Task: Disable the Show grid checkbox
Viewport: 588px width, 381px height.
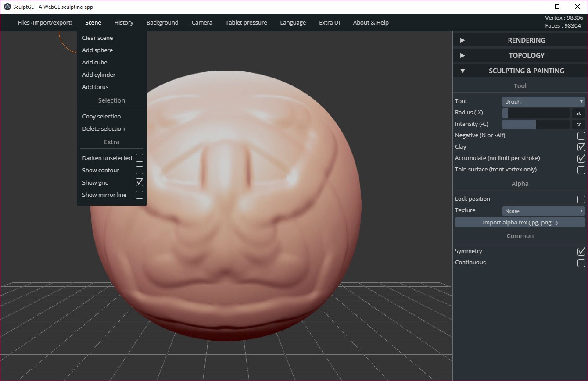Action: (x=139, y=182)
